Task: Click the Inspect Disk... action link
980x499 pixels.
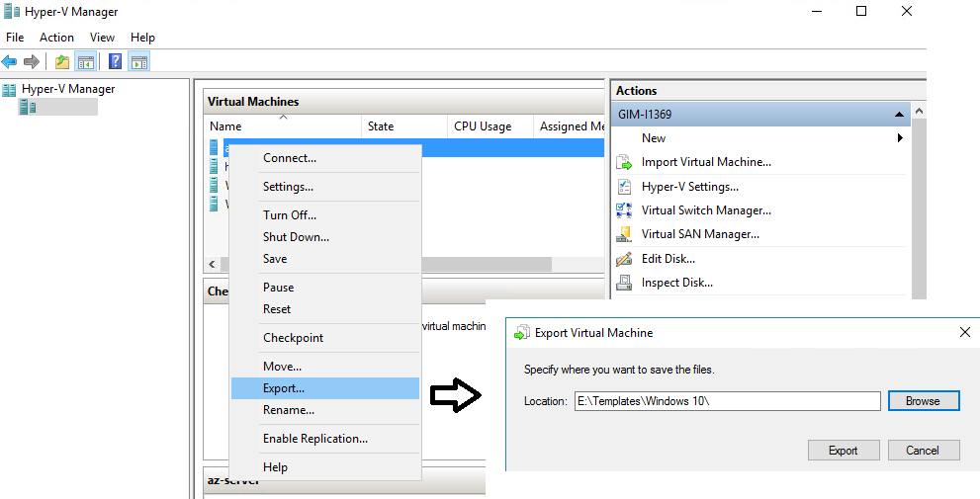Action: 676,283
